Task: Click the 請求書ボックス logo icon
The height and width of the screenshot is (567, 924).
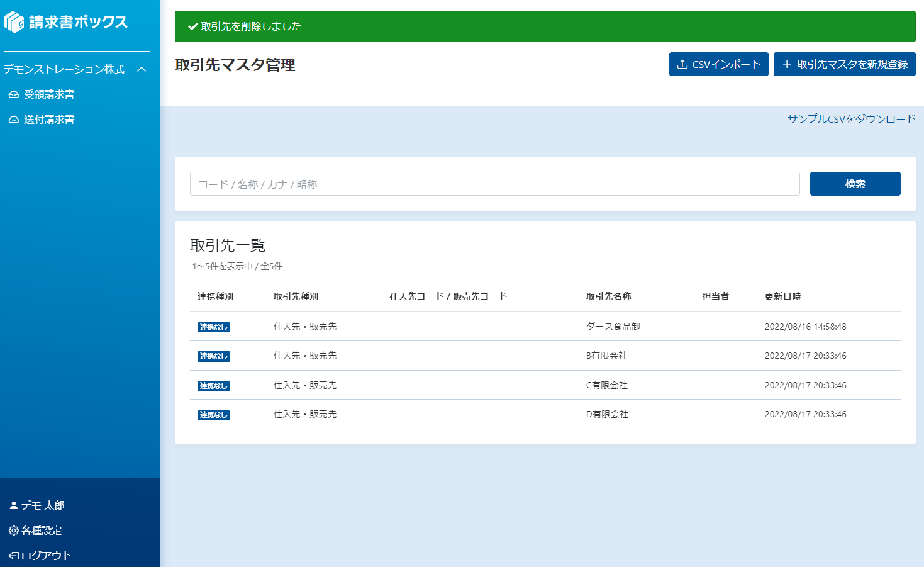Action: (x=14, y=22)
